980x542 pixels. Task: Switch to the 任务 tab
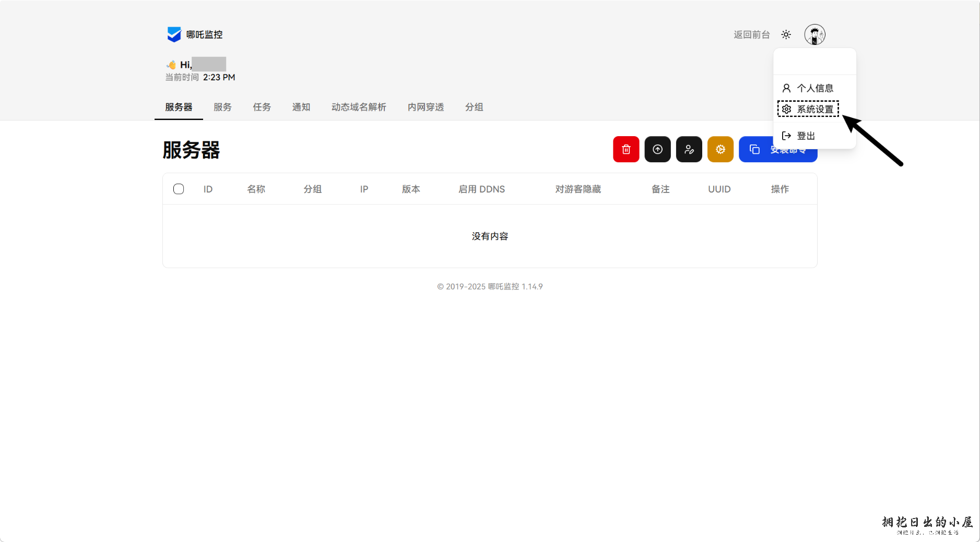(x=262, y=107)
